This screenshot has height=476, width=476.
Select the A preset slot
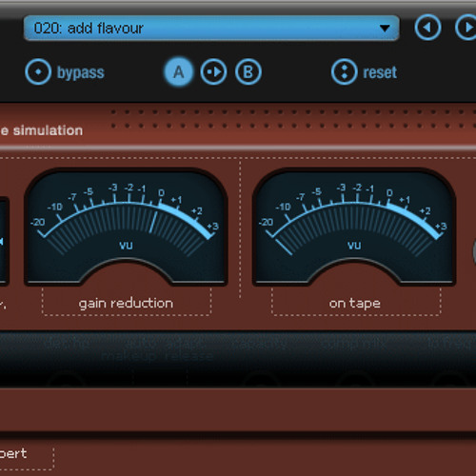179,71
